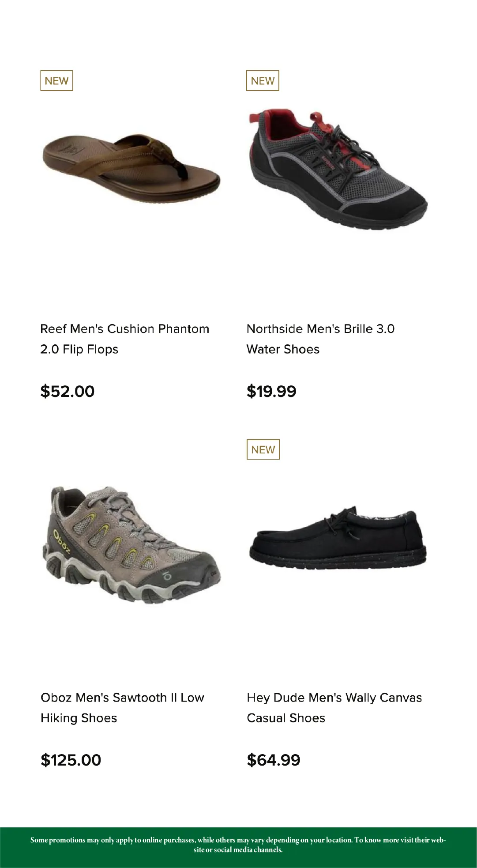The image size is (477, 868).
Task: Open the Oboz hiking shoe product image
Action: click(131, 544)
